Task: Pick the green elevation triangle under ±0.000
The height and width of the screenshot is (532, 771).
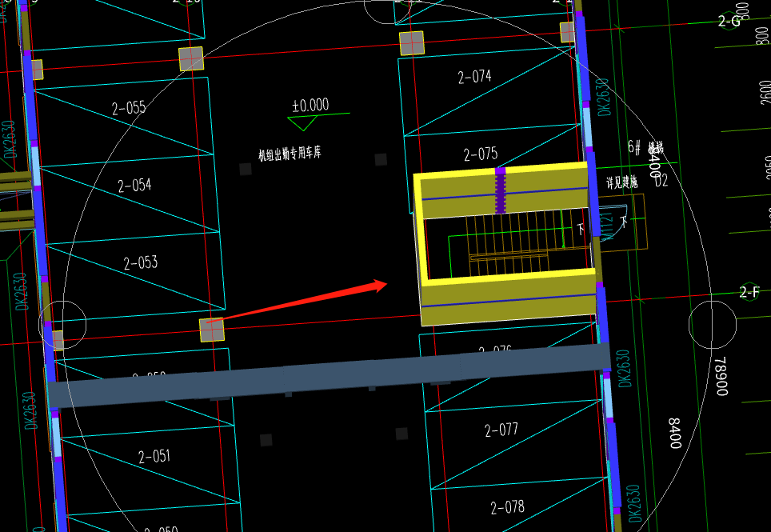Action: (x=303, y=123)
